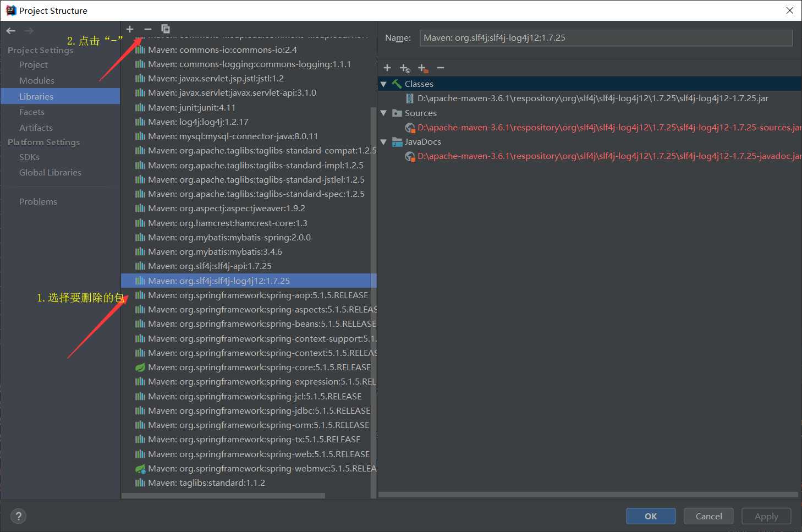802x532 pixels.
Task: Open the Project settings section
Action: (x=34, y=64)
